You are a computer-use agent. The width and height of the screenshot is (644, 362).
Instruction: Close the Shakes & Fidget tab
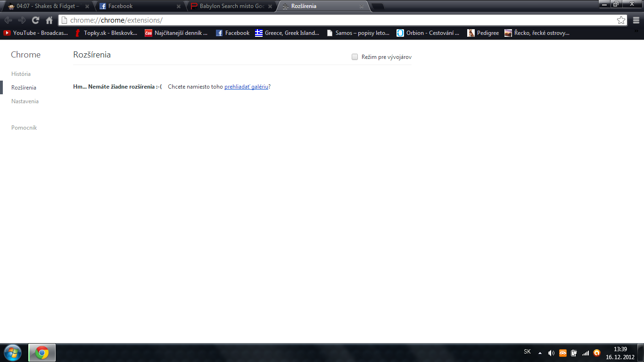click(x=87, y=7)
